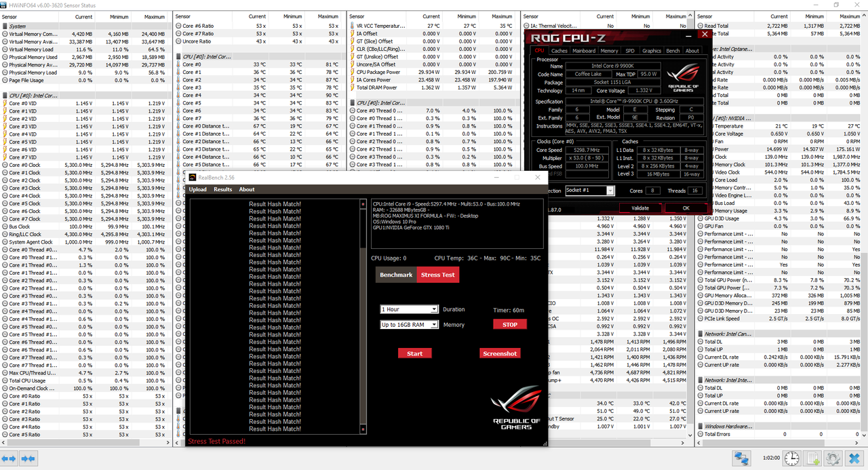The height and width of the screenshot is (470, 868).
Task: Reset the HWiNFO clock timer icon
Action: point(791,459)
